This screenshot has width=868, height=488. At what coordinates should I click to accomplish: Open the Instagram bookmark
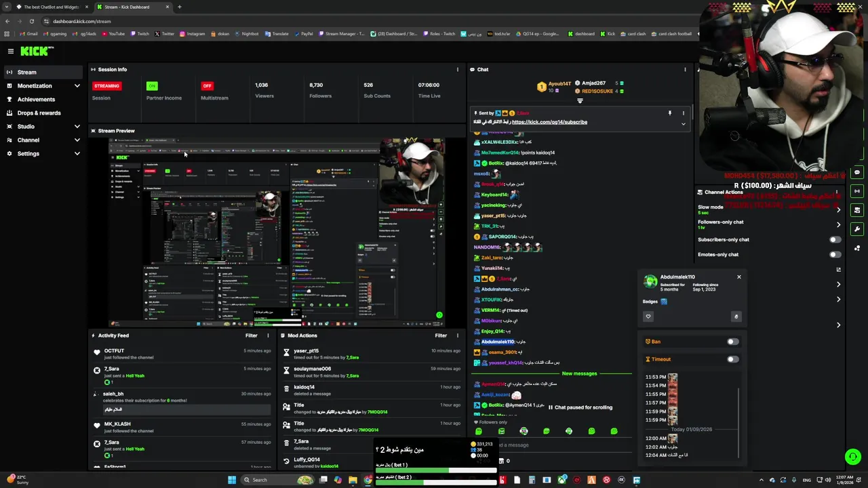[x=193, y=34]
